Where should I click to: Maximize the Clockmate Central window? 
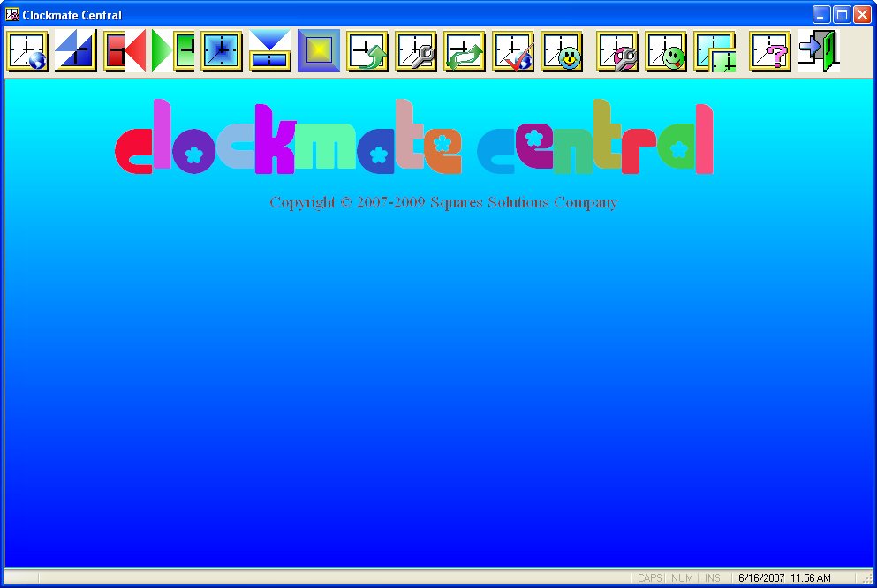point(842,14)
